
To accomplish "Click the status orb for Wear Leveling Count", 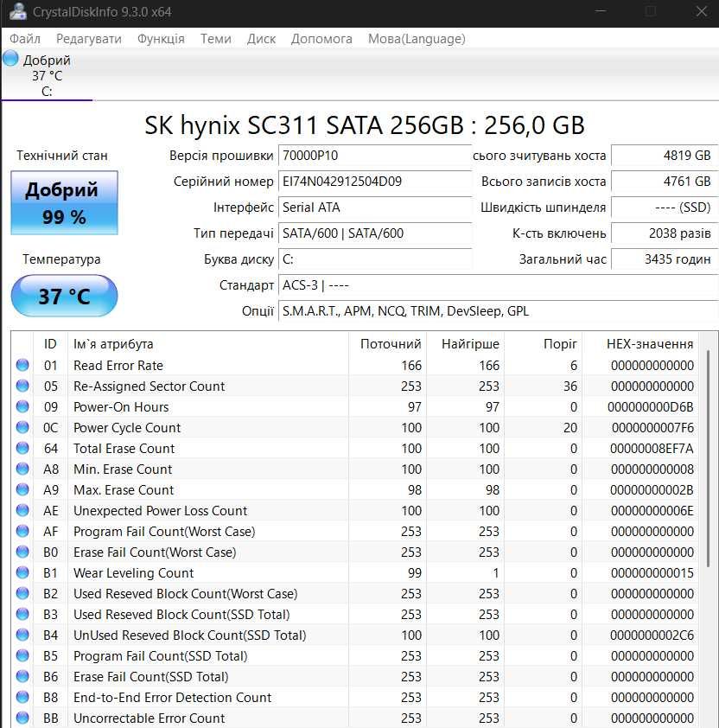I will coord(22,572).
